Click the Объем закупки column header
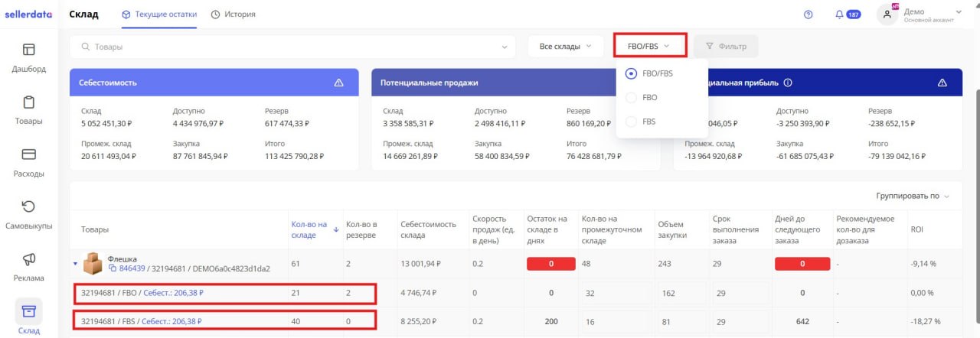Screen dimensions: 980x338 click(673, 229)
